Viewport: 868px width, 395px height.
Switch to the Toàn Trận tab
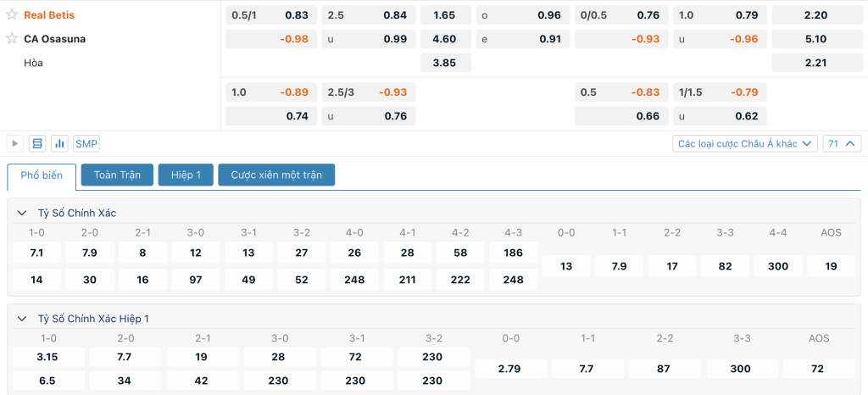[x=117, y=175]
